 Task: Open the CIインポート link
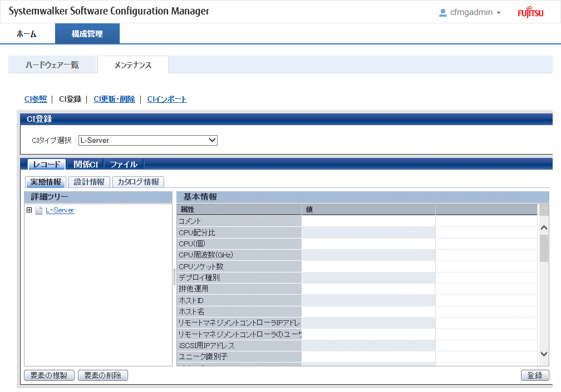pyautogui.click(x=167, y=100)
